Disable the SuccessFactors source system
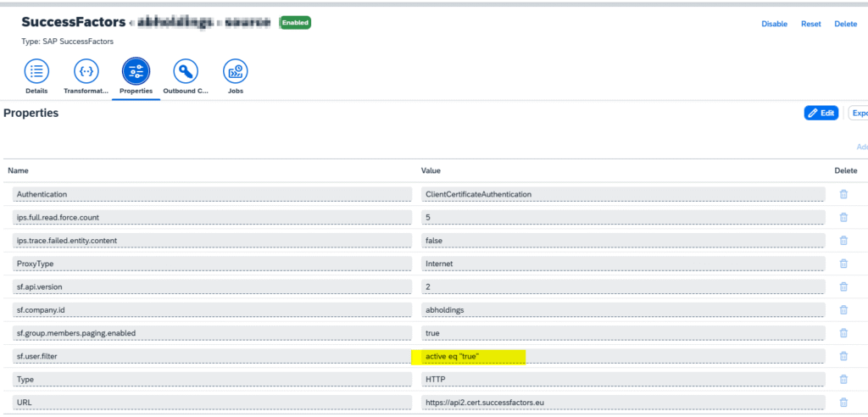Image resolution: width=868 pixels, height=417 pixels. 775,24
